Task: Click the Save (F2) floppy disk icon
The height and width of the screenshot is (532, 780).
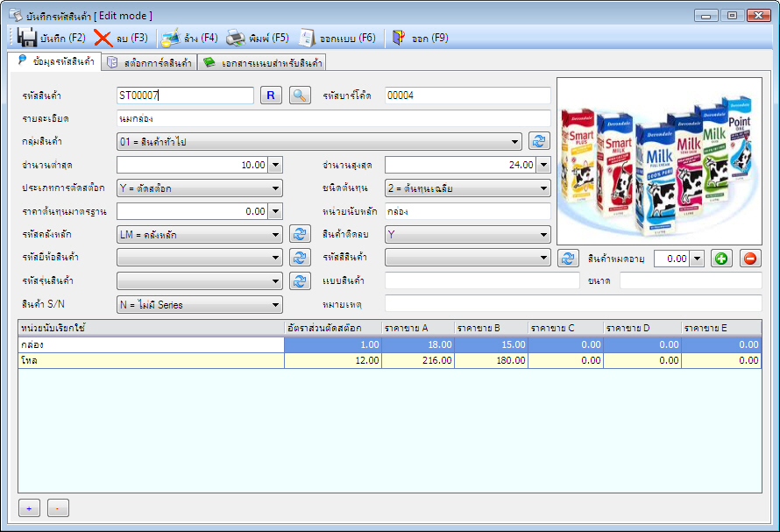Action: pos(27,38)
